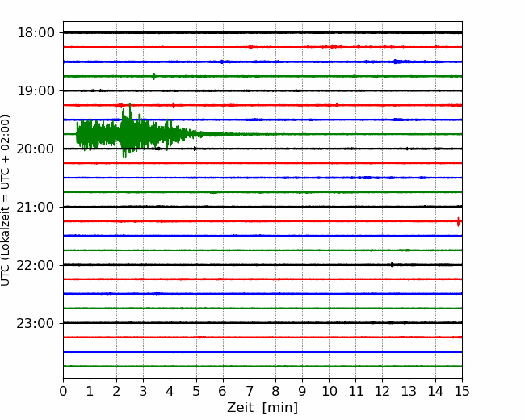Click the 21:00 time label
Viewport: 525px width, 420px height.
click(x=36, y=208)
